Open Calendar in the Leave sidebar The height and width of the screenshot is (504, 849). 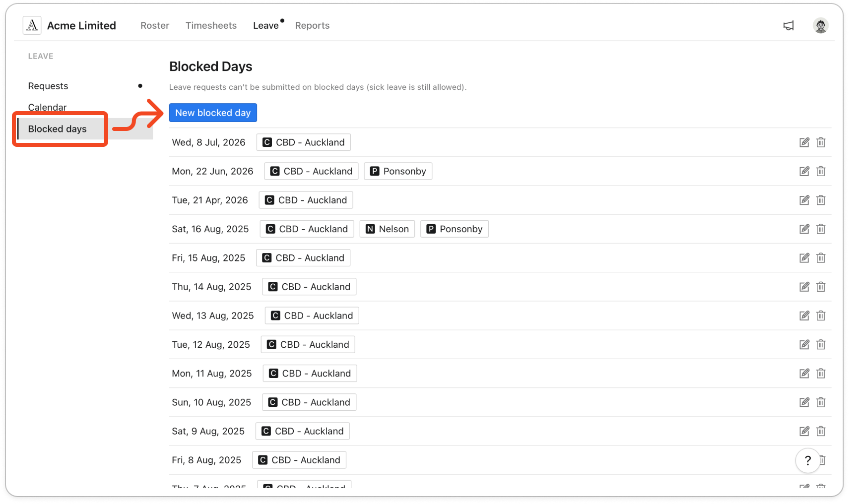pyautogui.click(x=85, y=107)
